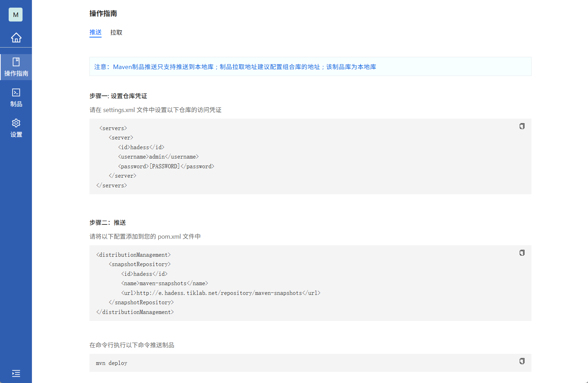Click the id hadess line in servers block
Viewport: 588px width, 383px height.
click(x=141, y=147)
